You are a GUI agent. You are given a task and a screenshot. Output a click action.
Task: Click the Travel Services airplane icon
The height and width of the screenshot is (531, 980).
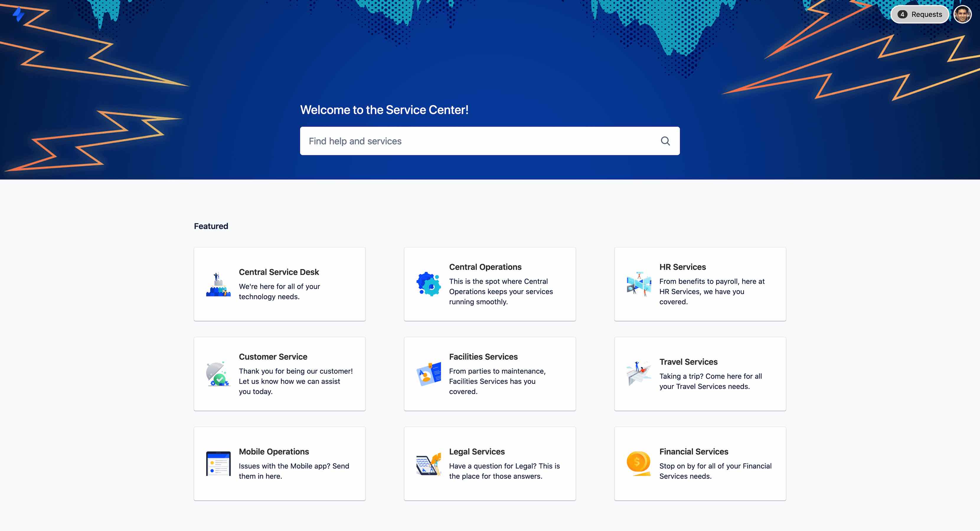coord(639,373)
